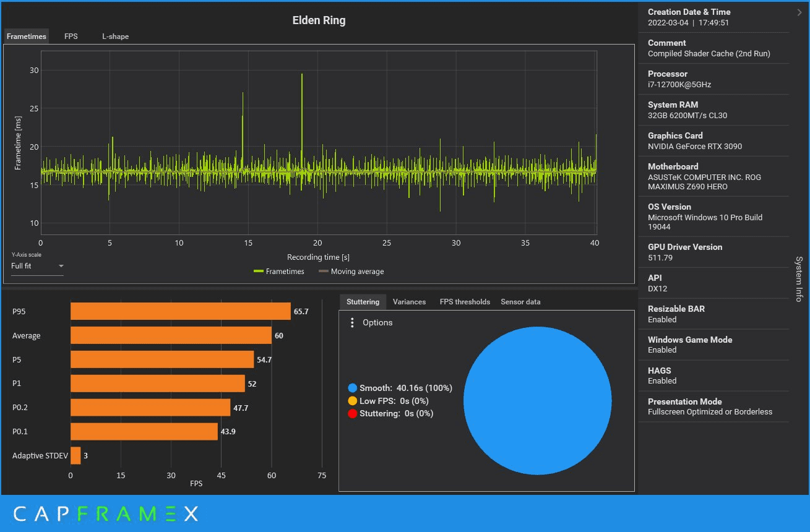Screen dimensions: 810x532
Task: Click the HAGS Enabled value
Action: click(662, 381)
